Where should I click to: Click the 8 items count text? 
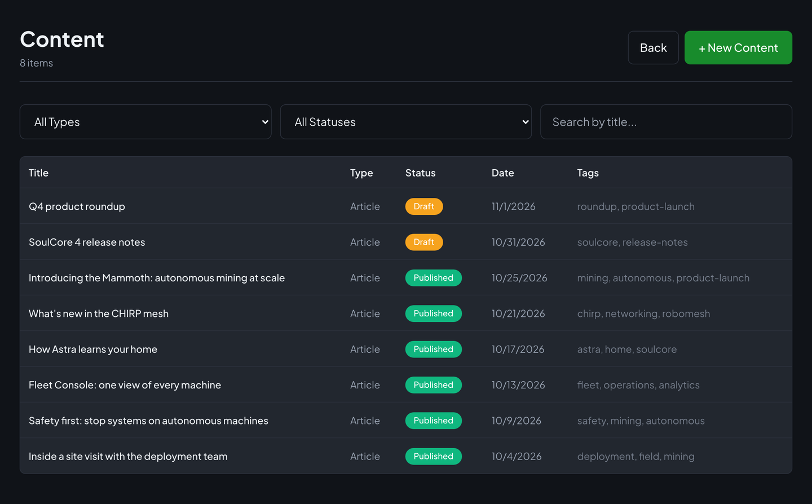coord(36,63)
